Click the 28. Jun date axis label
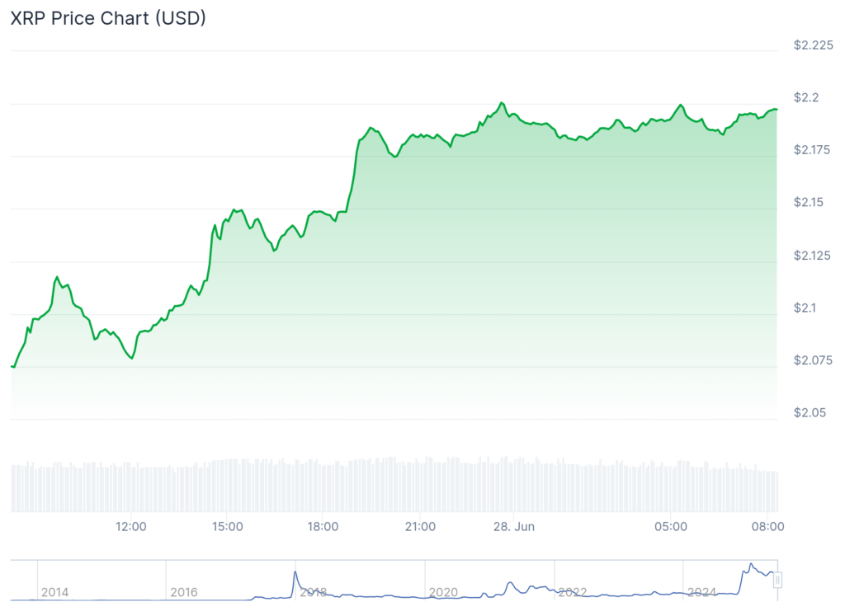The width and height of the screenshot is (845, 616). tap(514, 526)
